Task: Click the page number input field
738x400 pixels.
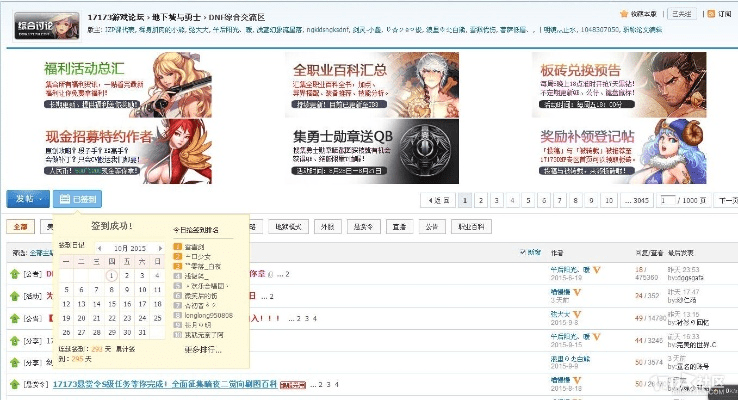Action: click(x=667, y=200)
